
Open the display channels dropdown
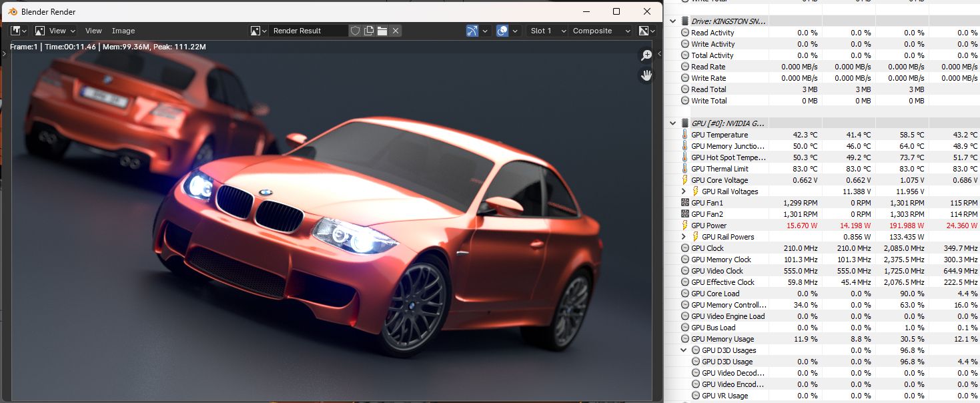click(x=646, y=31)
